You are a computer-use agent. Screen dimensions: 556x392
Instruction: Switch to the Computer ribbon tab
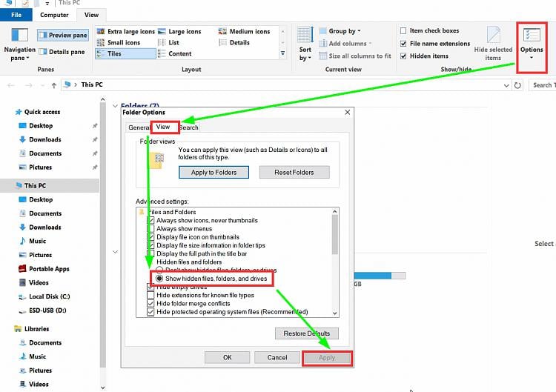(54, 15)
